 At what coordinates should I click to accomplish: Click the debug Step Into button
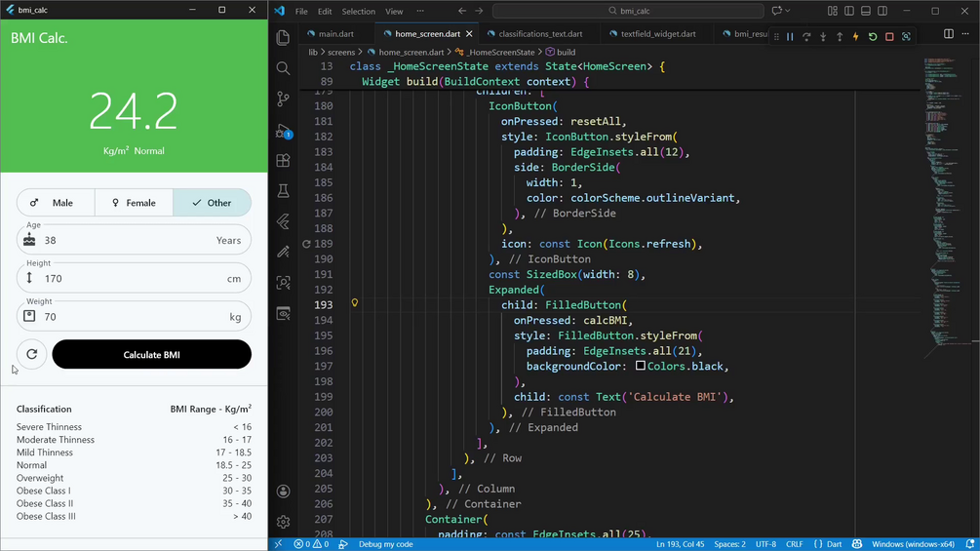(x=823, y=37)
